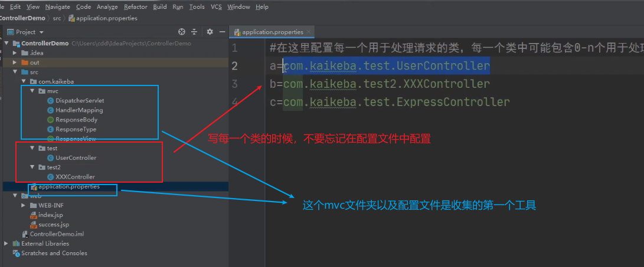Click application.properties in the breadcrumb path
Image resolution: width=644 pixels, height=267 pixels.
pyautogui.click(x=103, y=18)
